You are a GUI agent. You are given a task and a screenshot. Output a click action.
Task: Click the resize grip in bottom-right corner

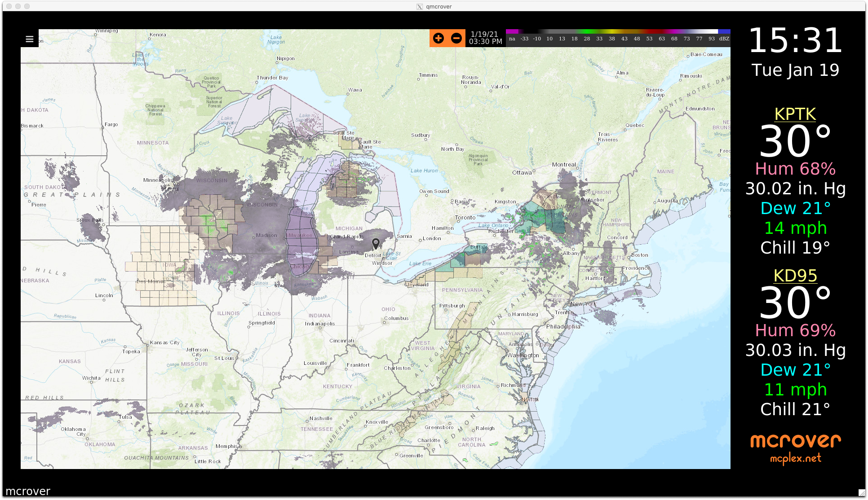tap(861, 492)
